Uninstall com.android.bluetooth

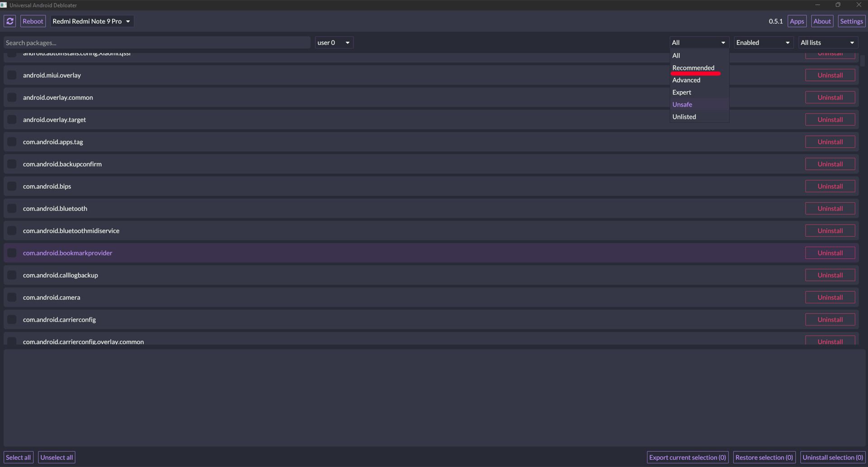830,208
